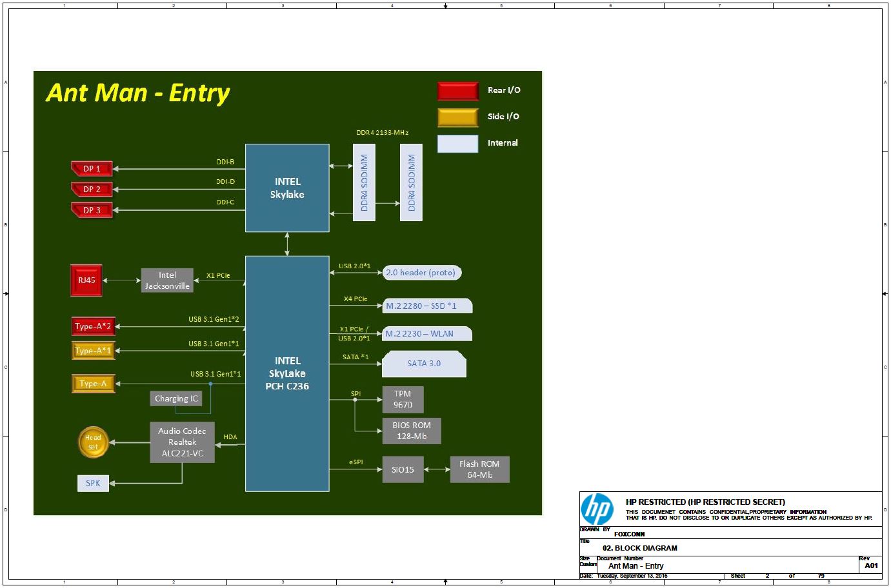Click the A01 revision value
The image size is (891, 588).
click(x=871, y=566)
